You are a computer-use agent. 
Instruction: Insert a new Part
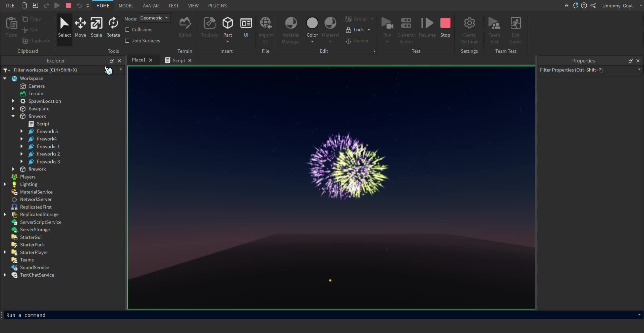pyautogui.click(x=228, y=23)
